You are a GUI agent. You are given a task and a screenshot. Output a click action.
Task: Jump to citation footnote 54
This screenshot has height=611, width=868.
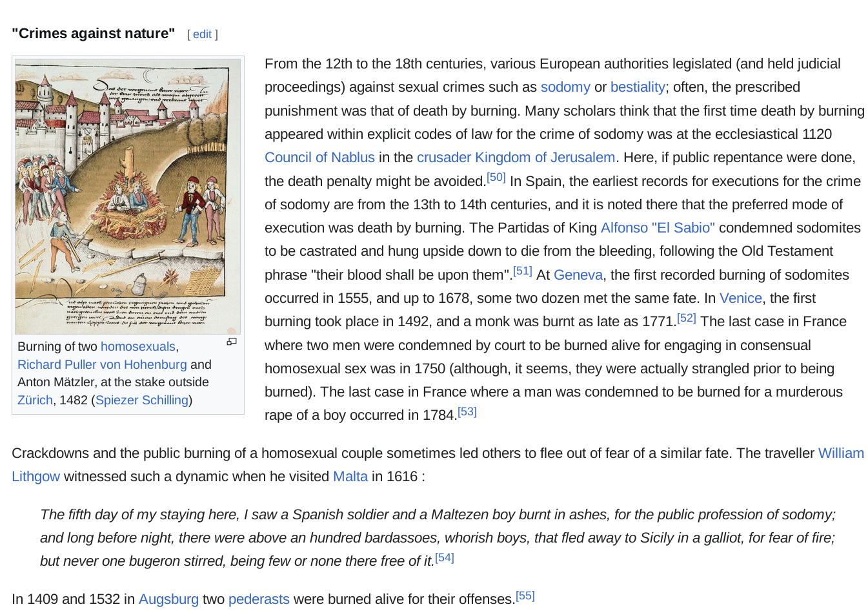pos(444,557)
